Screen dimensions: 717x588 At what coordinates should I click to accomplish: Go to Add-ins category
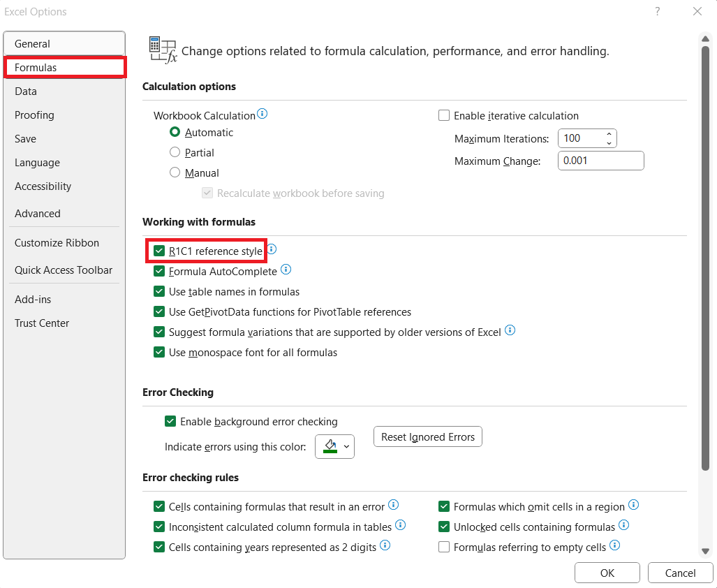click(x=64, y=300)
